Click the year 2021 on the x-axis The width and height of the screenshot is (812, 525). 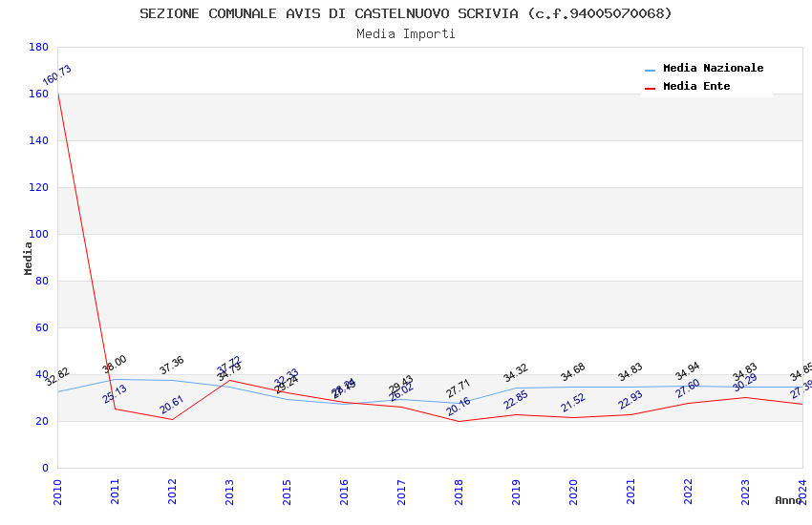click(630, 492)
